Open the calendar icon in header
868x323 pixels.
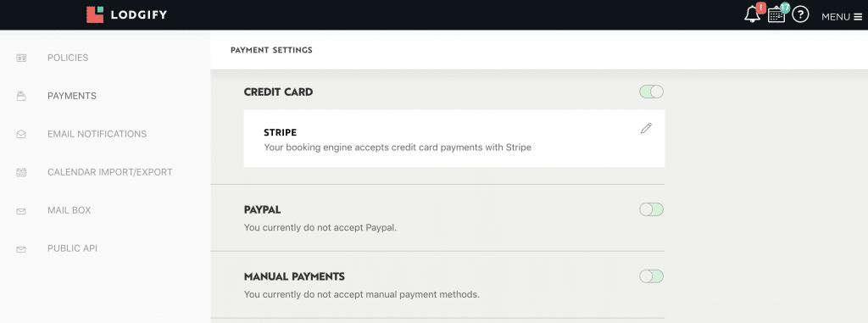[x=776, y=15]
